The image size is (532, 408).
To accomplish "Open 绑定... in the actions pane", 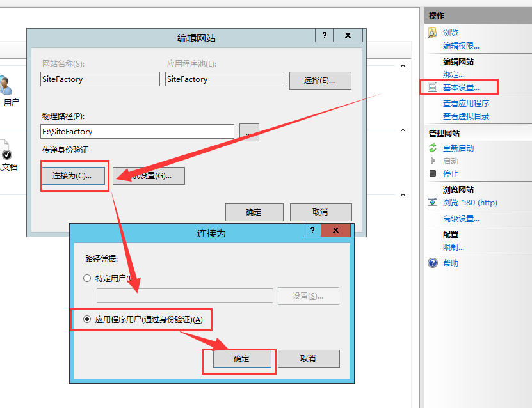I will pos(453,75).
